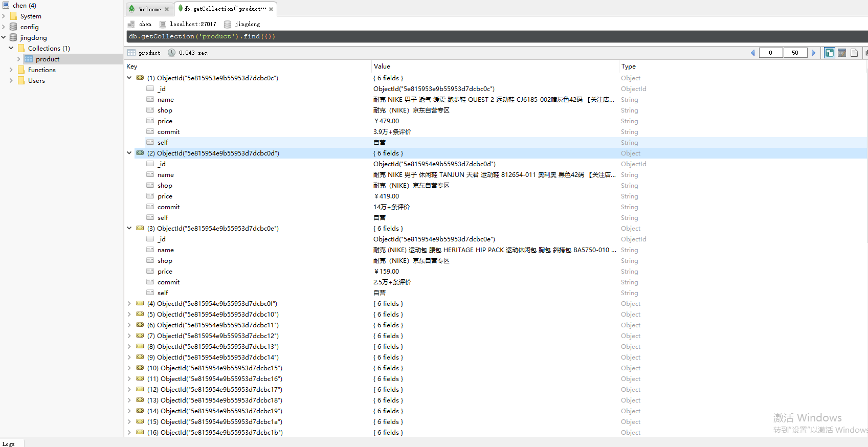The width and height of the screenshot is (868, 447).
Task: Click the localhost:27017 host icon
Action: tap(163, 24)
